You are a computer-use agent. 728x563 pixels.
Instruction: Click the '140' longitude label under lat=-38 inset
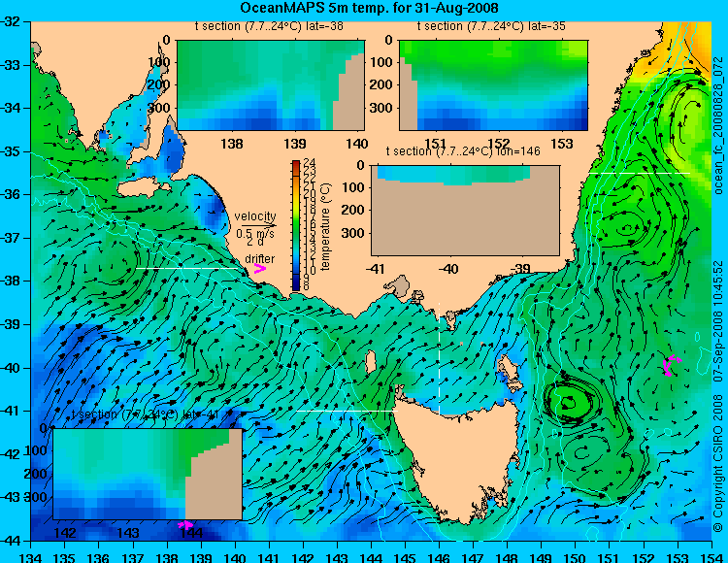356,144
